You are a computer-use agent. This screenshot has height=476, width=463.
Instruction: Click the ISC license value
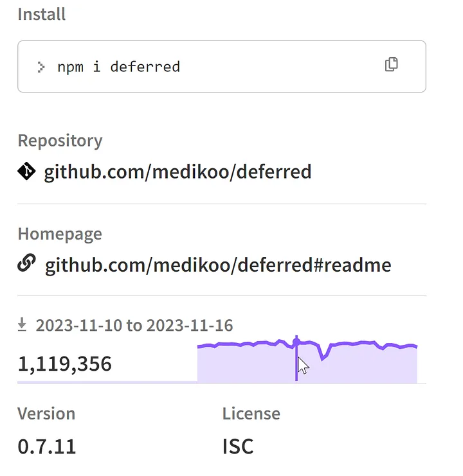coord(238,446)
